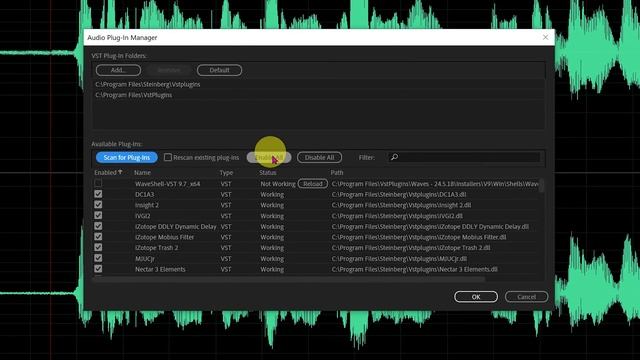Uncheck iZotope DDLY Dynamic Delay checkbox
Viewport: 640px width, 360px height.
click(x=98, y=226)
